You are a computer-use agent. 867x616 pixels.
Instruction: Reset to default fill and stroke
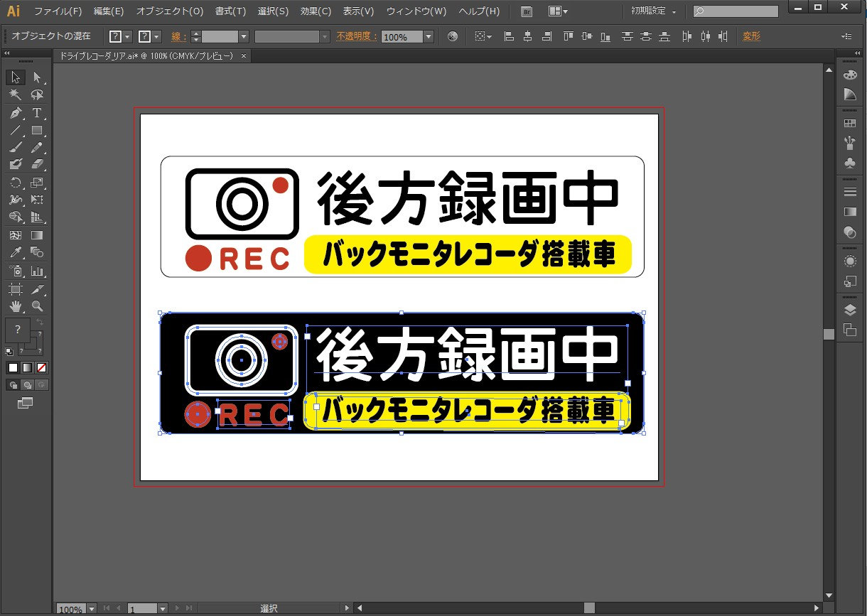tap(9, 351)
